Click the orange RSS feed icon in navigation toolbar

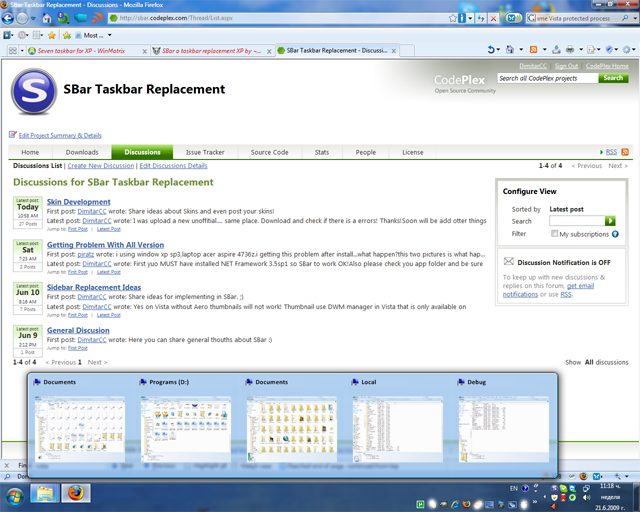pyautogui.click(x=98, y=18)
